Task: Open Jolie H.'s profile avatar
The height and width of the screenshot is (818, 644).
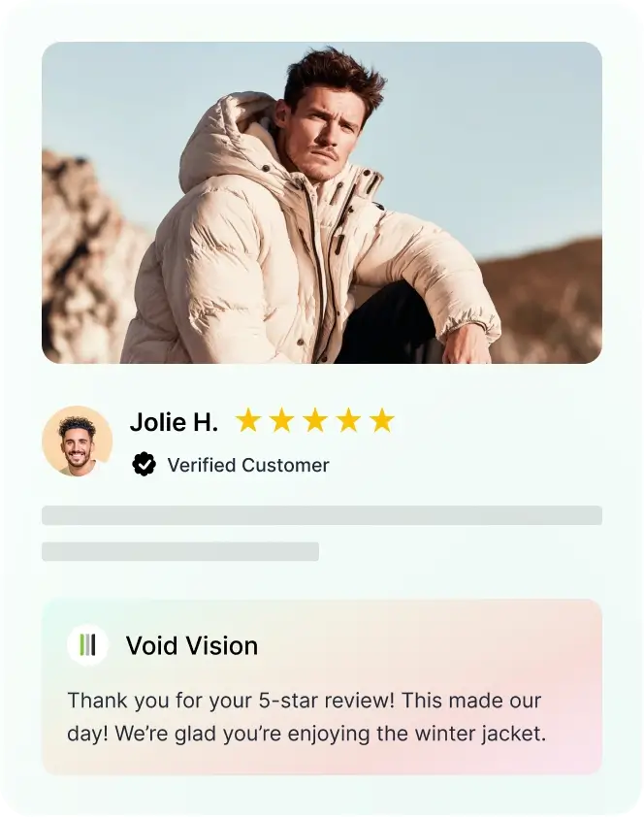Action: 78,442
